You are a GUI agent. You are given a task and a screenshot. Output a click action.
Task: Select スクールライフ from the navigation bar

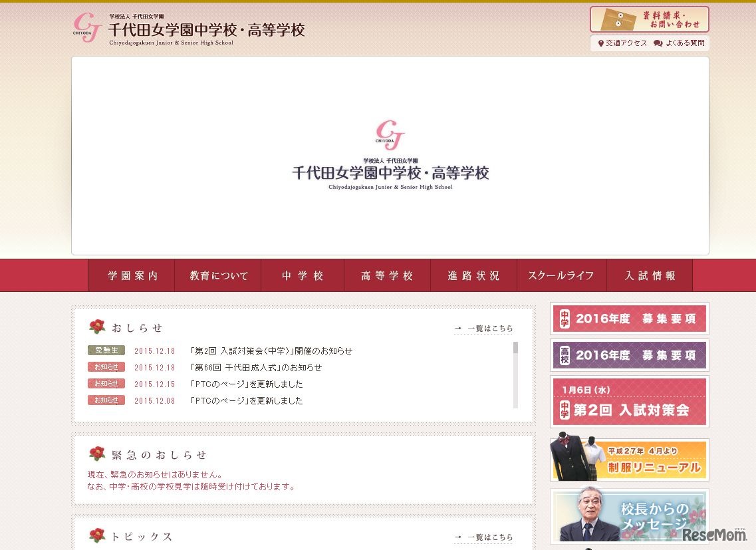[x=562, y=275]
